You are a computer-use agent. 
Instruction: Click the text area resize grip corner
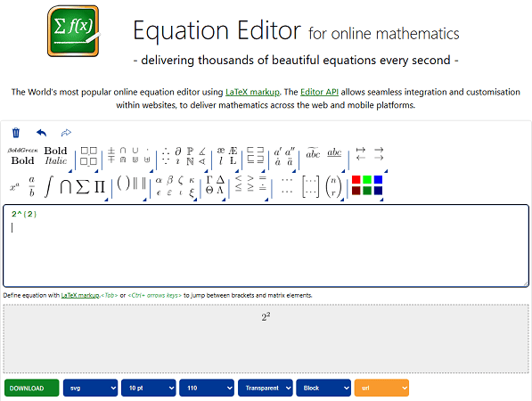526,284
